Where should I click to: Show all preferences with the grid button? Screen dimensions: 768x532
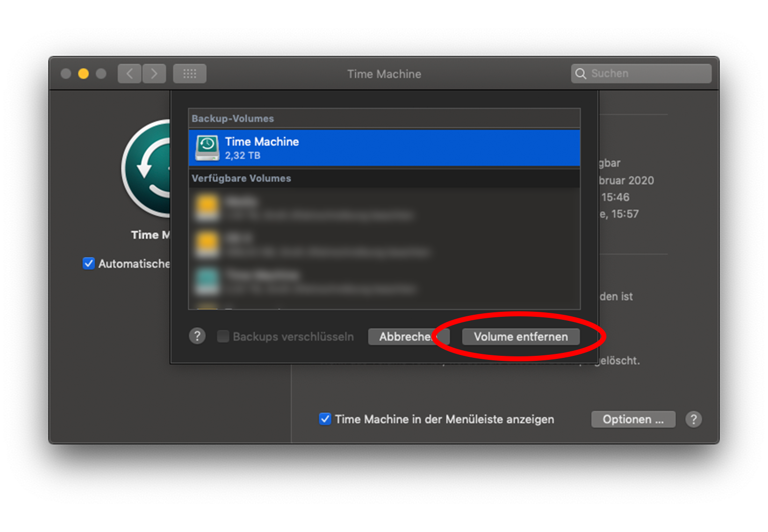(190, 74)
